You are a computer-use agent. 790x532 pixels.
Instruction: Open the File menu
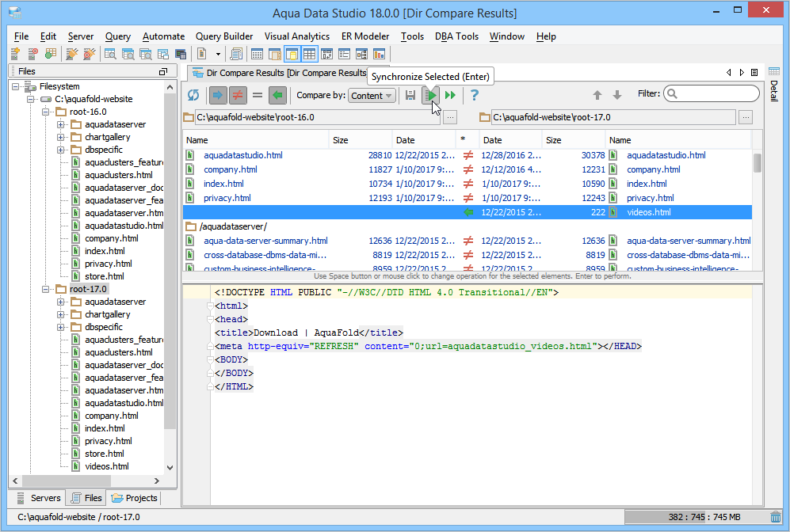tap(21, 36)
